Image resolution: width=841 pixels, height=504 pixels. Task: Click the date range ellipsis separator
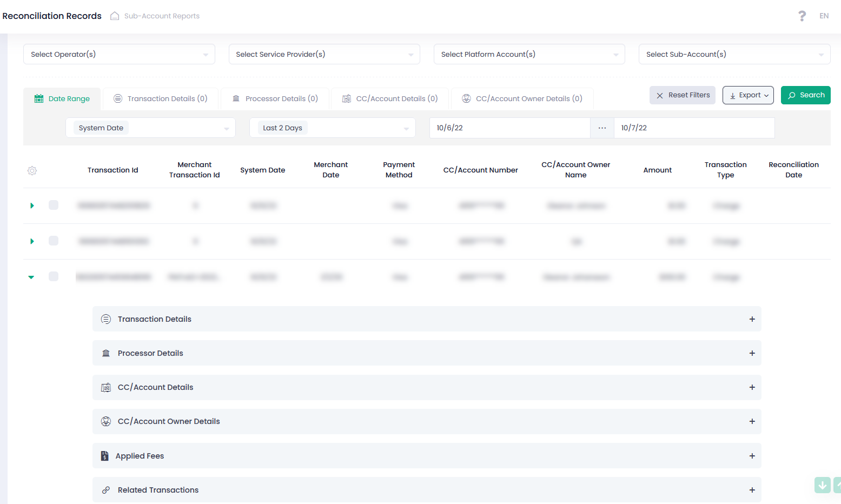click(602, 128)
